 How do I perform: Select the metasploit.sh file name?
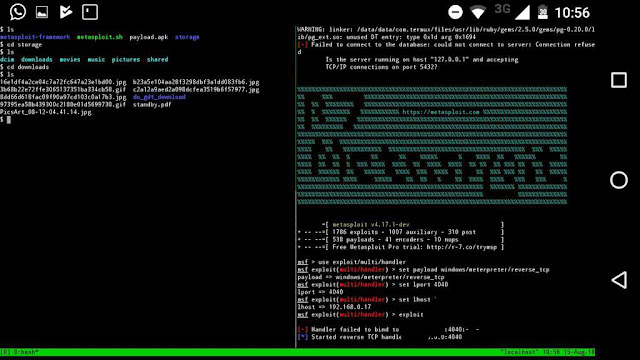100,37
